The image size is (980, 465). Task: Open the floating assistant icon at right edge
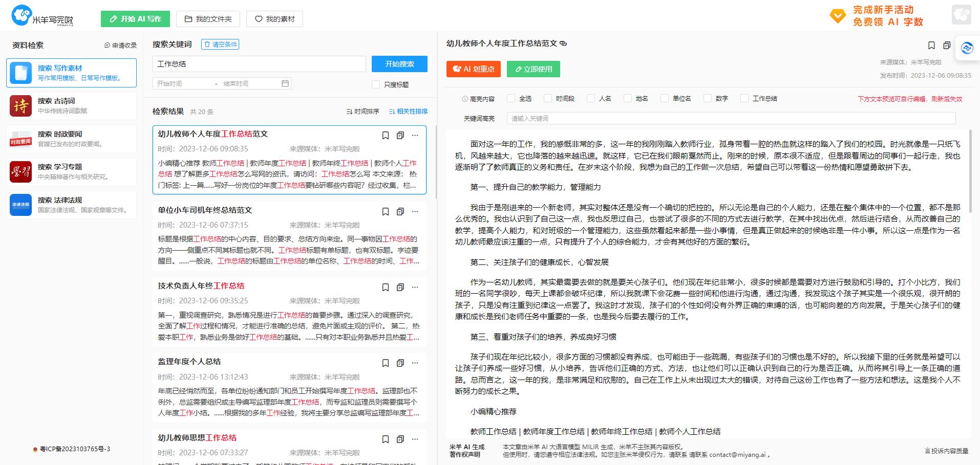click(x=967, y=48)
